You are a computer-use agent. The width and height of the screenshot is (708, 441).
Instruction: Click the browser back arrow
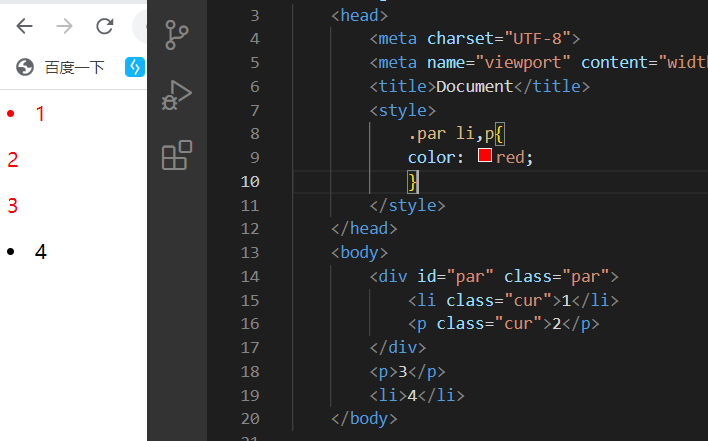click(x=24, y=26)
